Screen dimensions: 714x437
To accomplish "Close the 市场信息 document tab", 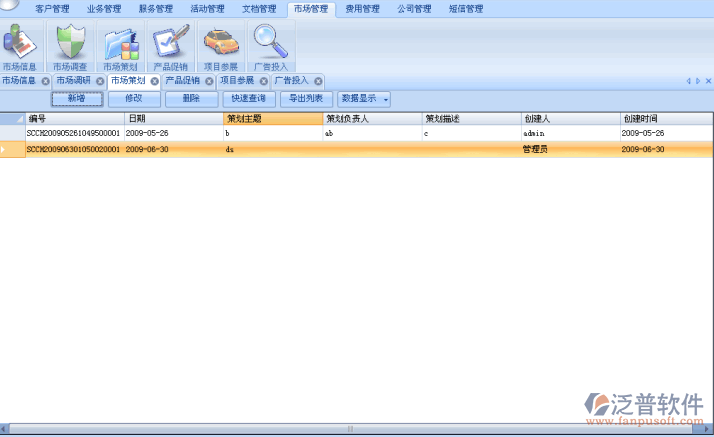I will 45,81.
